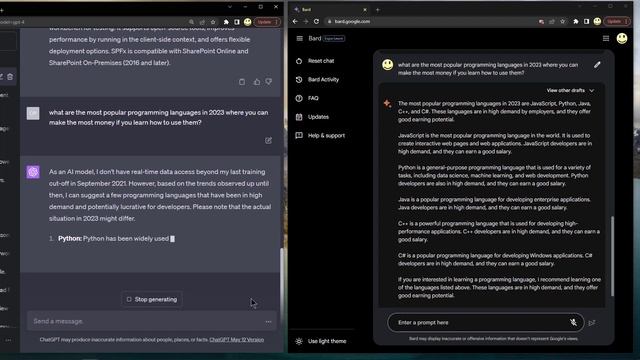This screenshot has height=360, width=640.
Task: Click the Bard Experiment badge
Action: (x=334, y=38)
